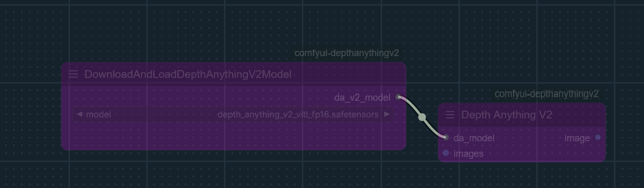Click the comfyui-depthanythingv2 badge above Depth Anything V2
The width and height of the screenshot is (644, 188).
click(547, 93)
